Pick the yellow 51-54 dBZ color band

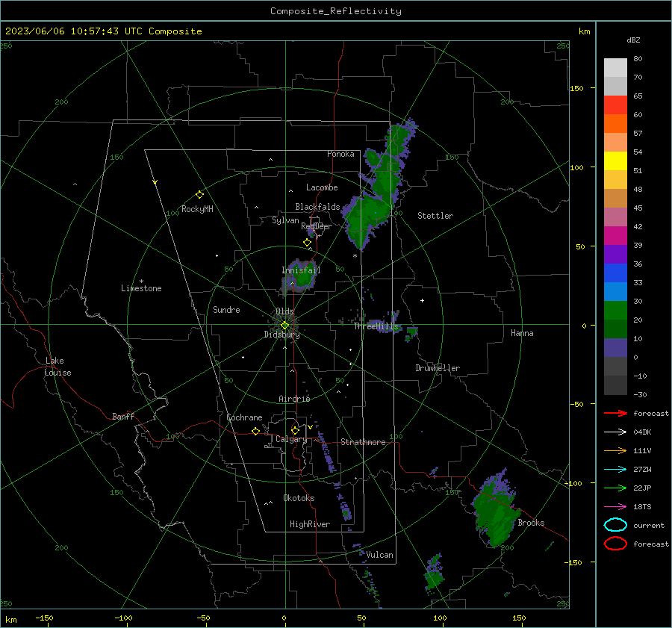[x=615, y=161]
